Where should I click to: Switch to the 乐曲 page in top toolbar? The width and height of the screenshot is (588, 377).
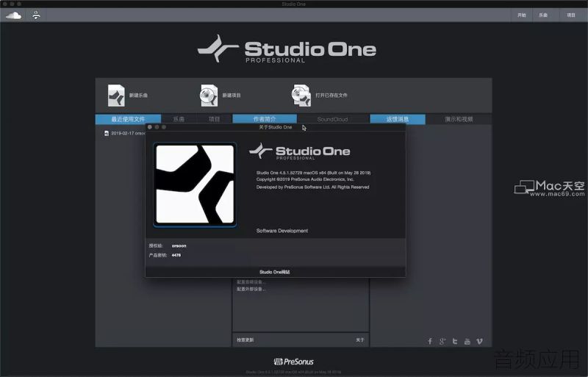pyautogui.click(x=543, y=15)
